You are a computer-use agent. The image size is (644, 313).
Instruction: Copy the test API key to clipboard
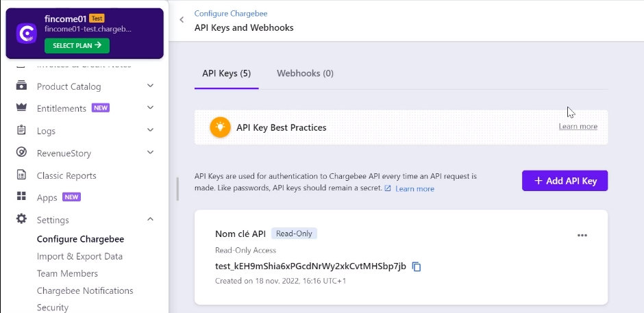[417, 266]
